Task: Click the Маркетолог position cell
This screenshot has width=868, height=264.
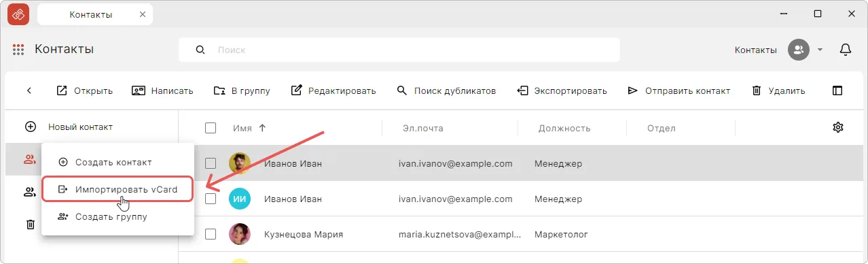Action: (x=561, y=235)
